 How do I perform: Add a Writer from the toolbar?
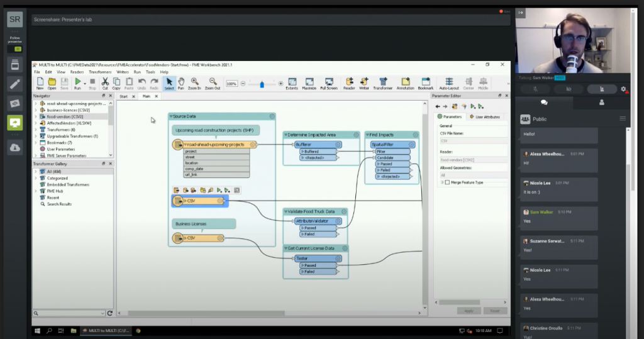click(364, 84)
